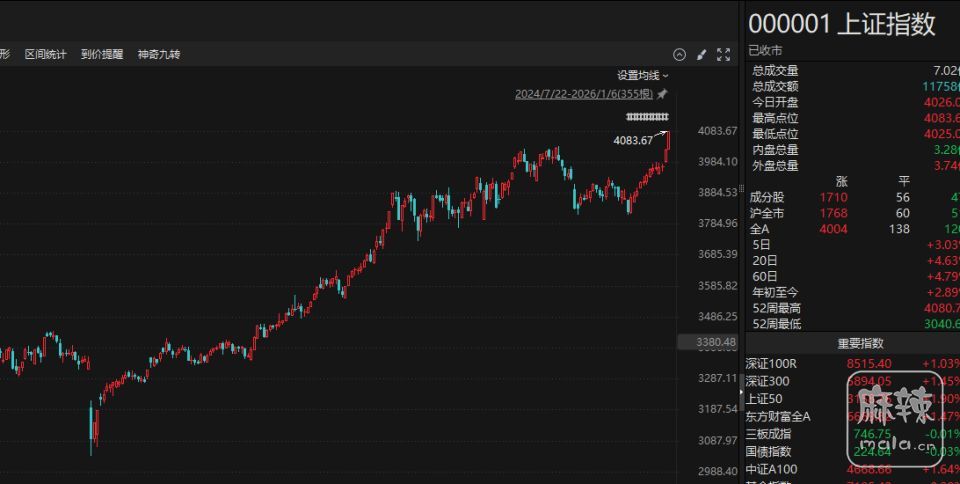960x484 pixels.
Task: Select 深证100R index row
Action: point(777,364)
